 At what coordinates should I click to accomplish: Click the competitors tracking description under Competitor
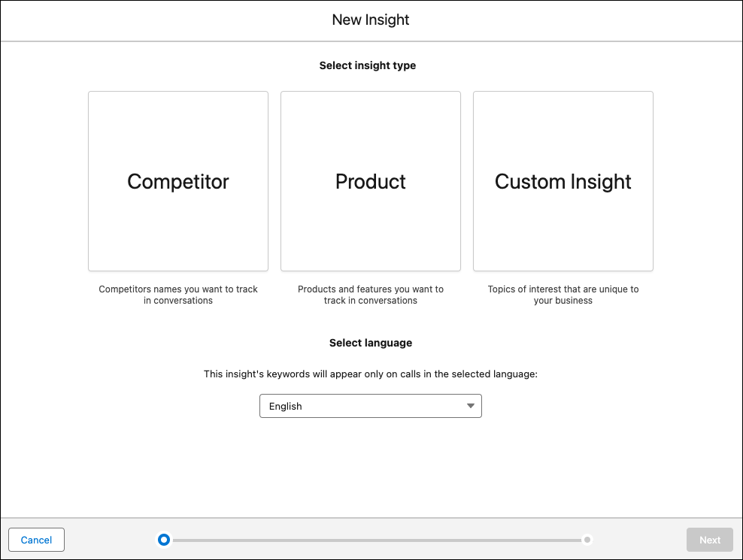click(177, 295)
